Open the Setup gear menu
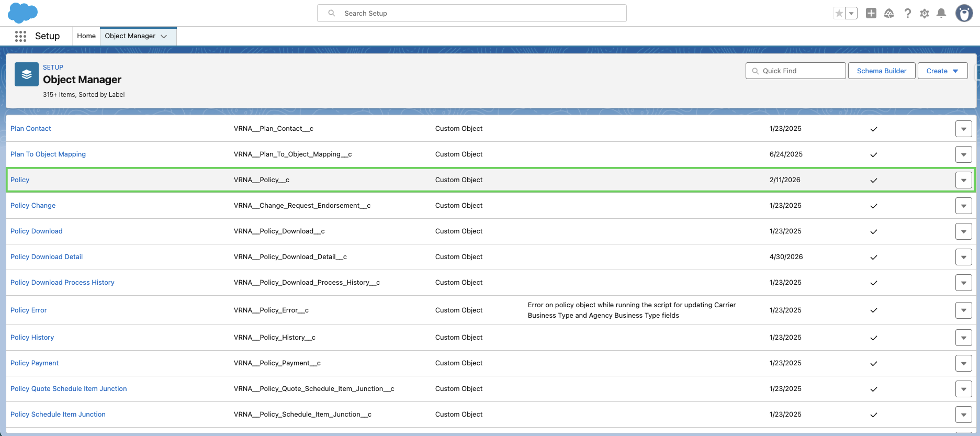Screen dimensions: 980x436 pyautogui.click(x=925, y=13)
